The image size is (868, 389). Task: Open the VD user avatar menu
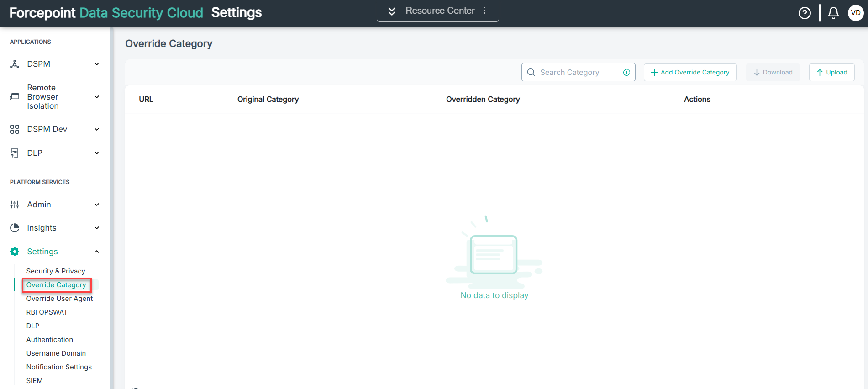point(855,13)
